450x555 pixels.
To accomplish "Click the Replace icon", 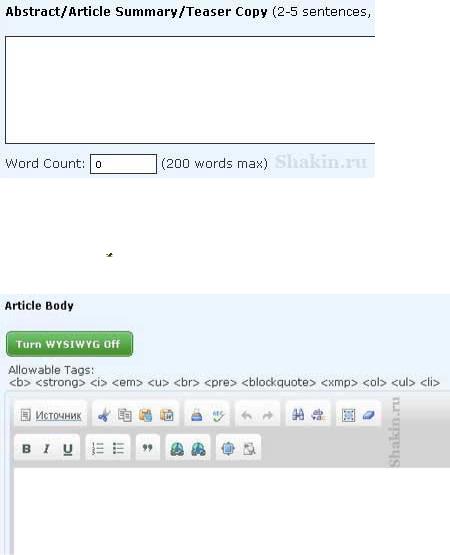I will pyautogui.click(x=318, y=415).
